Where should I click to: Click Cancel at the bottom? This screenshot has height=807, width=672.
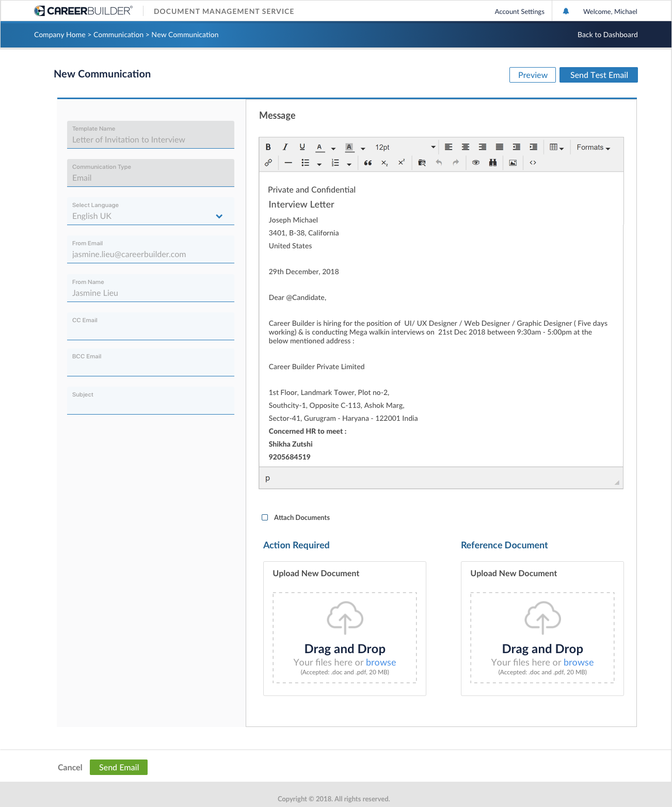[x=70, y=767]
